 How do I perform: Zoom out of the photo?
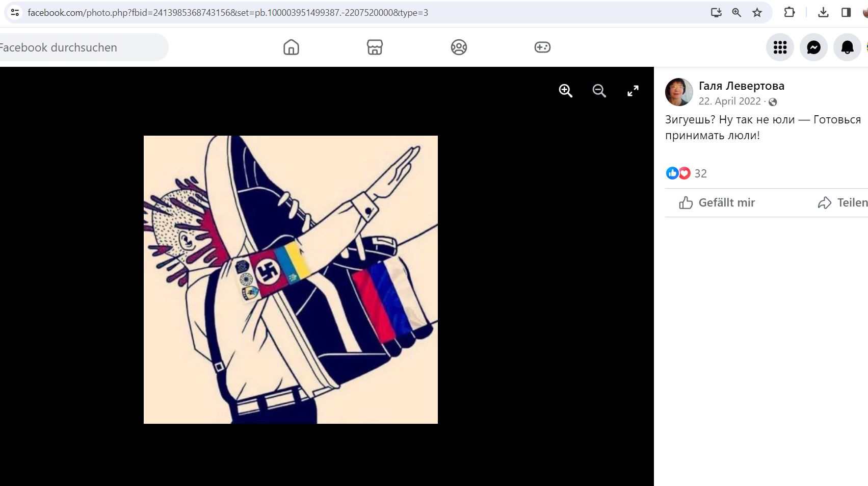599,91
